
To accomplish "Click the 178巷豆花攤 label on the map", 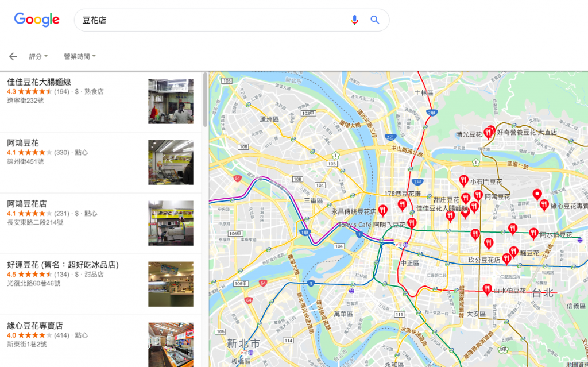I will click(x=403, y=194).
